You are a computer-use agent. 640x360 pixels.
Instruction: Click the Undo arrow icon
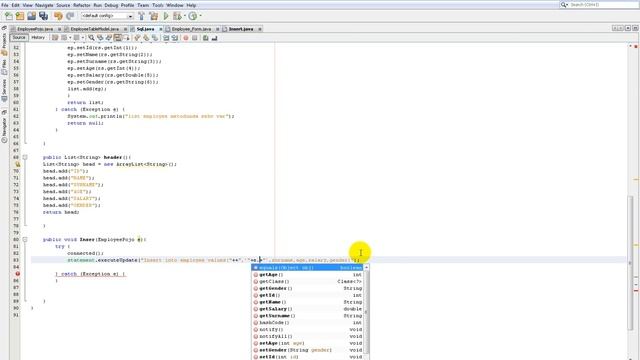58,16
